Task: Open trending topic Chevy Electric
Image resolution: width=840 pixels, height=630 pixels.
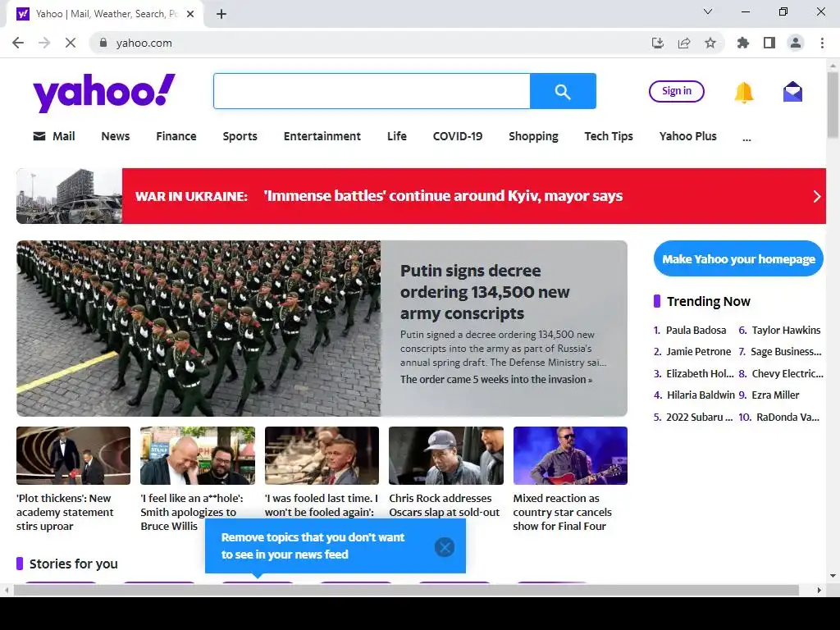Action: (787, 373)
